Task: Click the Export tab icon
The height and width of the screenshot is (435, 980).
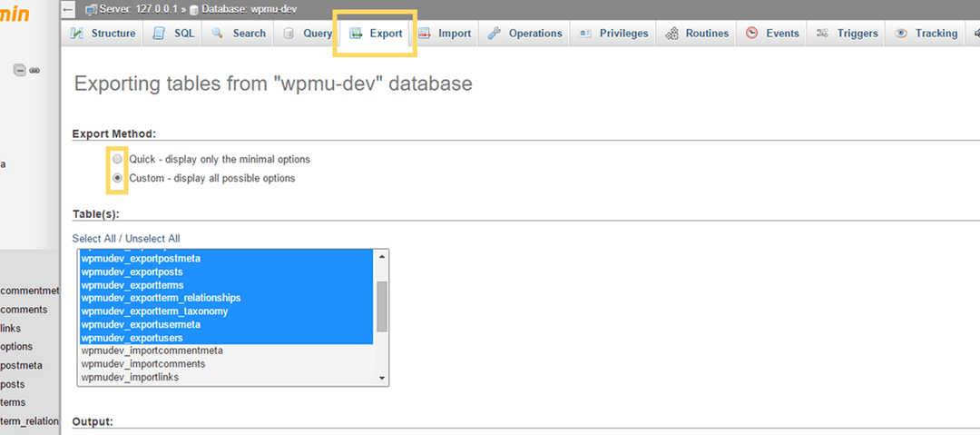Action: click(x=356, y=34)
